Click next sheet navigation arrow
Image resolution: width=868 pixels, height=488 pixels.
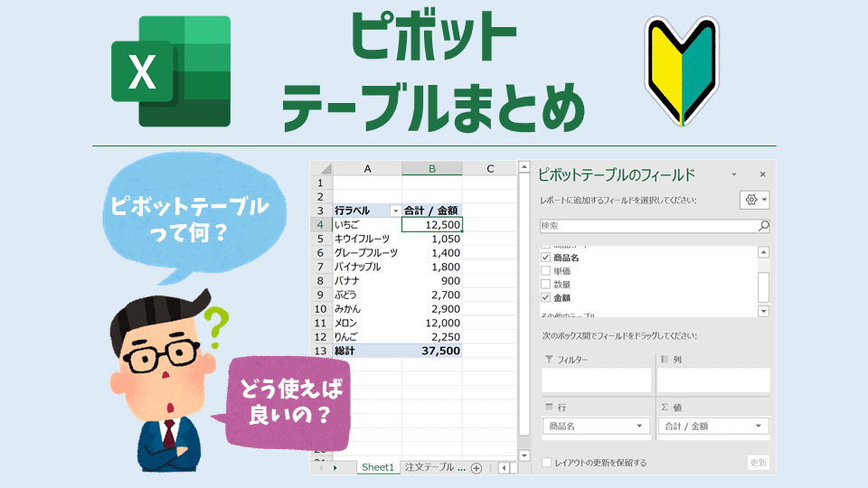(335, 468)
